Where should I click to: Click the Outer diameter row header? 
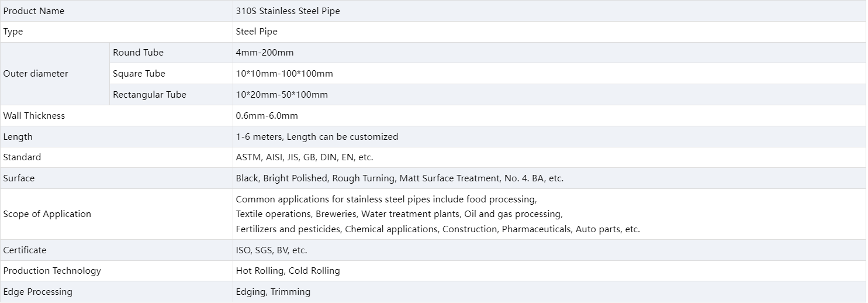click(x=36, y=74)
